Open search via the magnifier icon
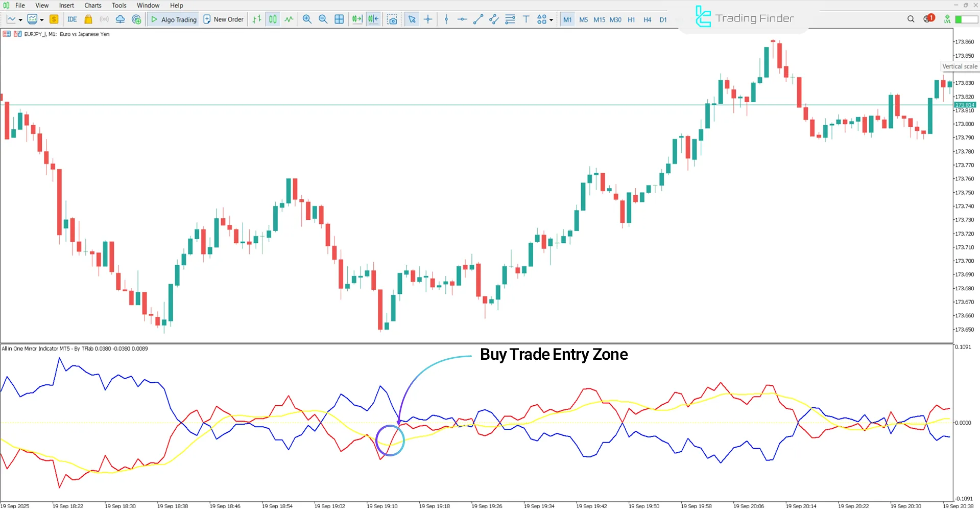The image size is (980, 509). tap(911, 18)
